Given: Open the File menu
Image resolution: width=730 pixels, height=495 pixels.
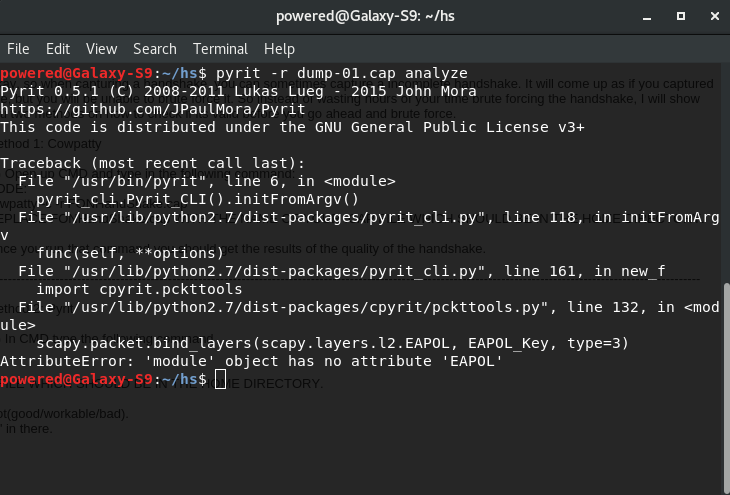Looking at the screenshot, I should click(18, 49).
